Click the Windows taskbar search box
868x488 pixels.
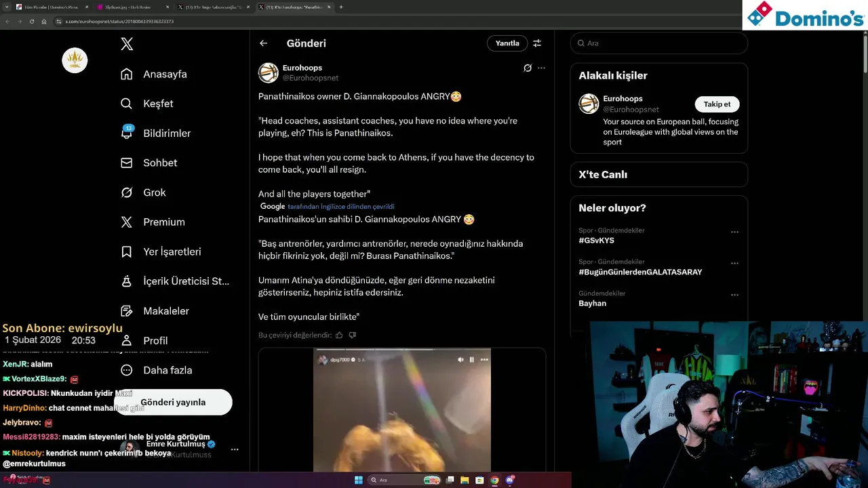[405, 480]
